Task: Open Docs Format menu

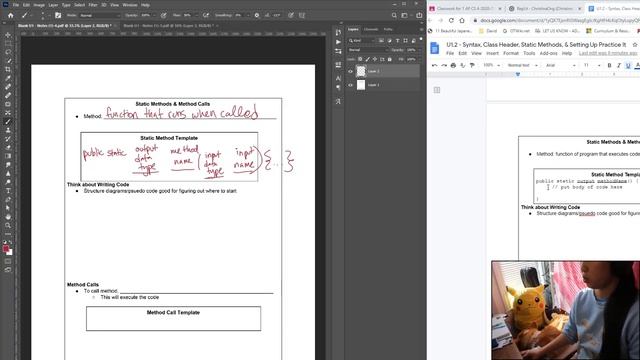Action: pyautogui.click(x=511, y=53)
